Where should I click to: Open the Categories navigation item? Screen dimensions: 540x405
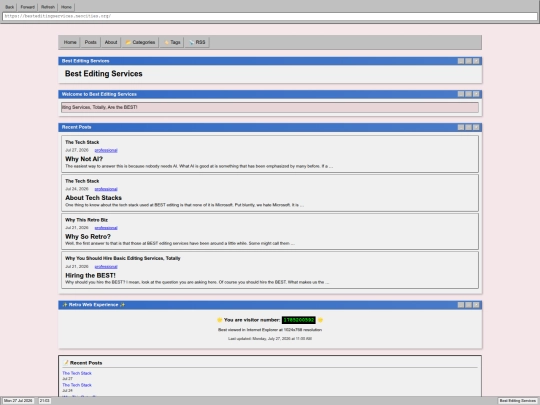click(140, 42)
